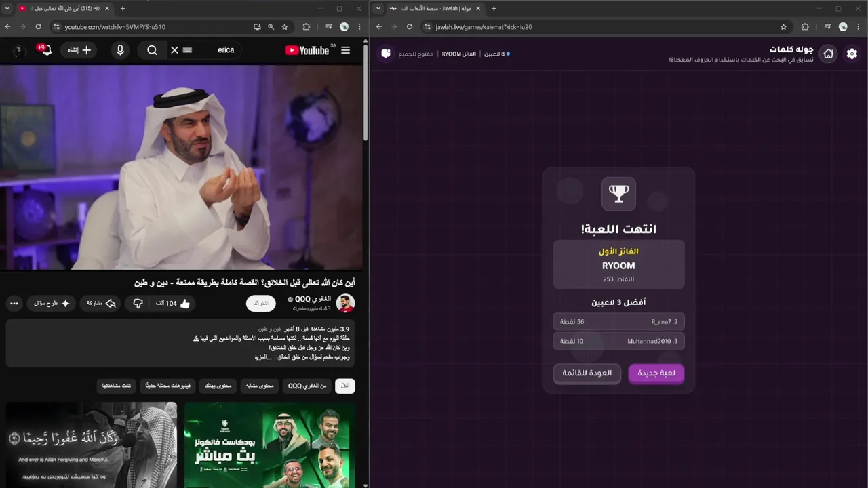
Task: Click the YouTube window address bar URL
Action: pyautogui.click(x=115, y=27)
